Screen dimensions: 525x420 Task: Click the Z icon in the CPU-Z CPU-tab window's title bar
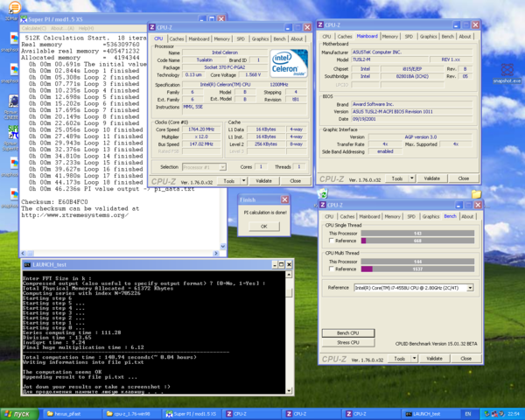[152, 27]
